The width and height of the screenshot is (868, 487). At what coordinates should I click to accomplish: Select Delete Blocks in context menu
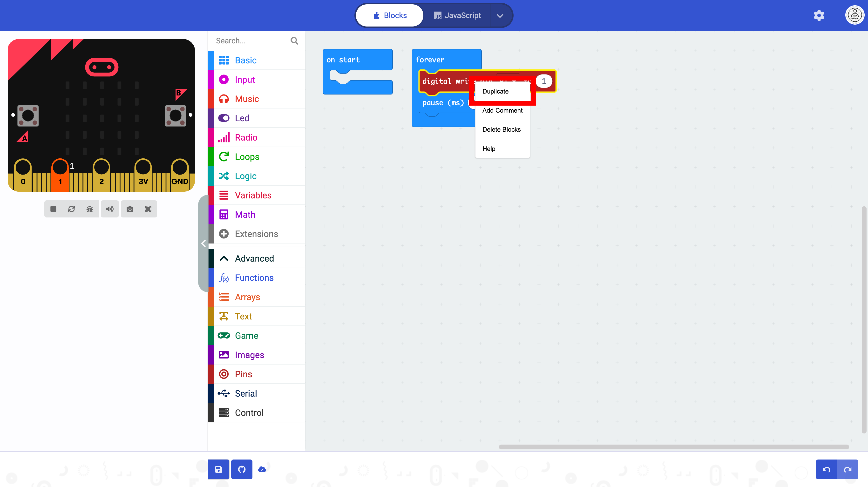point(502,129)
